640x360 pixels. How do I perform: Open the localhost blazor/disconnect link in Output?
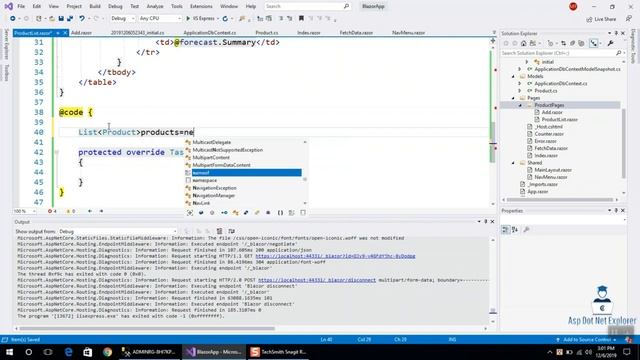coord(317,280)
